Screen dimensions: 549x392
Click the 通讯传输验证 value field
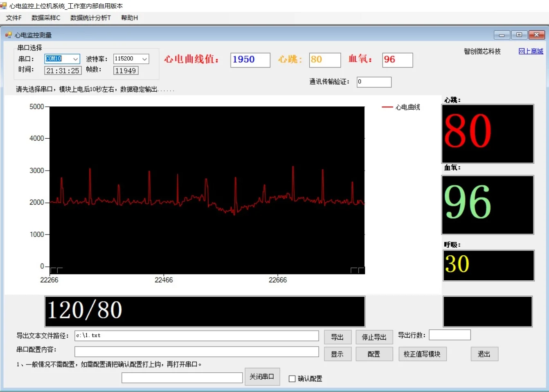point(373,82)
